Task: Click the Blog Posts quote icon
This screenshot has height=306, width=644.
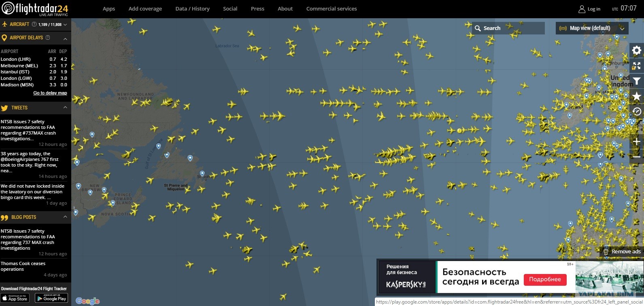Action: 4,218
